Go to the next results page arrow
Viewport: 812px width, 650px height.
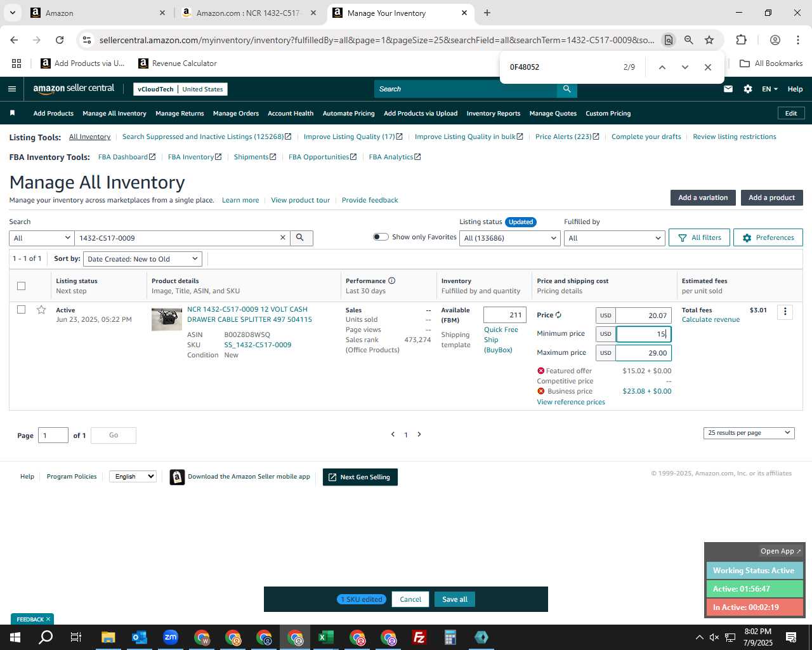[419, 434]
